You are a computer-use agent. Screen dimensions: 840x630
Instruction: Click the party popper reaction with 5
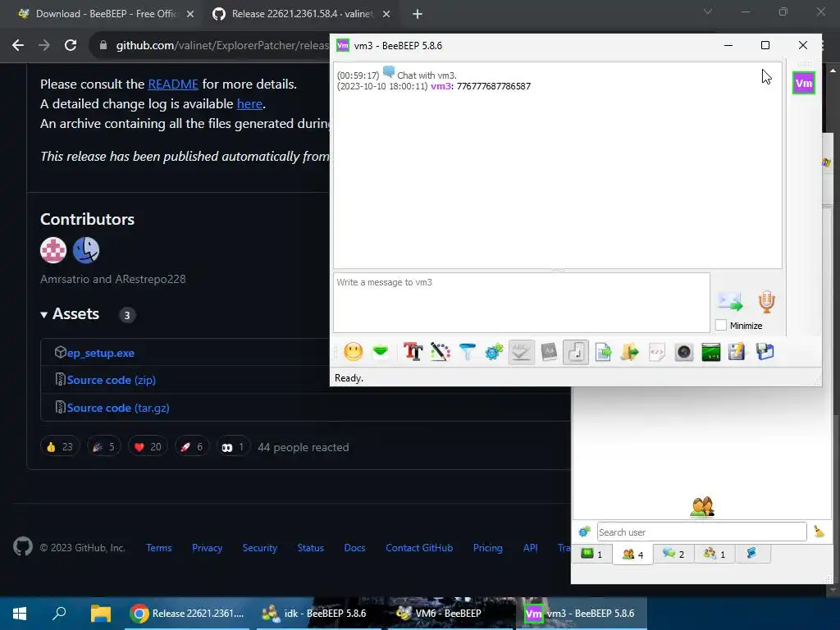tap(104, 447)
